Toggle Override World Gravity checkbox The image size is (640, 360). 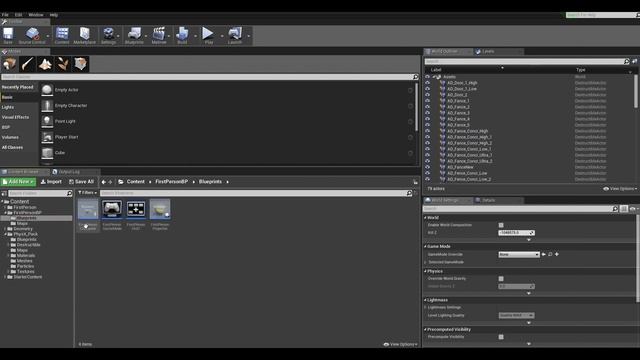point(501,279)
